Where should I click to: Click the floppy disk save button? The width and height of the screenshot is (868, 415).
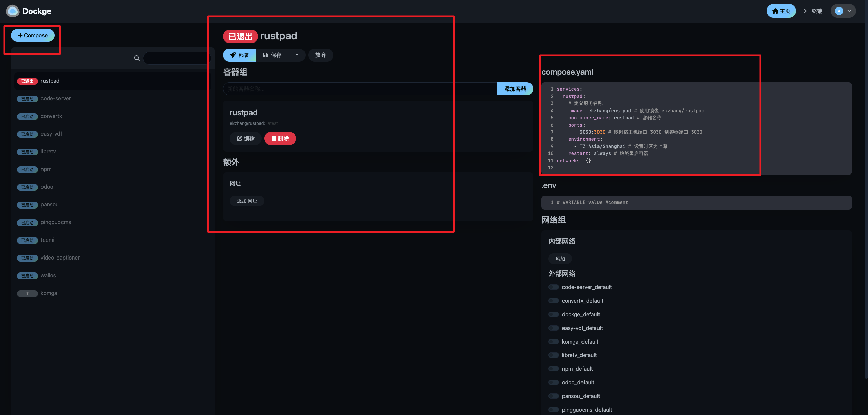pos(272,55)
